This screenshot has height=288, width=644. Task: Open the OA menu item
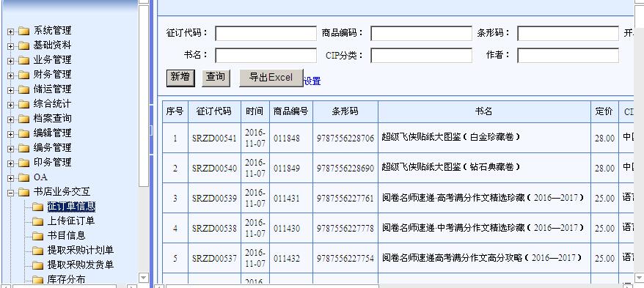tap(40, 177)
